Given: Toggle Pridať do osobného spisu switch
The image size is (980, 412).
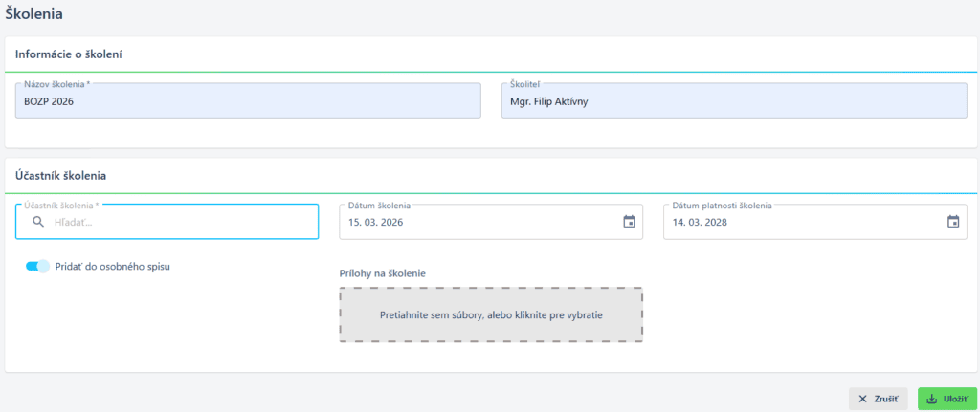Looking at the screenshot, I should [37, 267].
